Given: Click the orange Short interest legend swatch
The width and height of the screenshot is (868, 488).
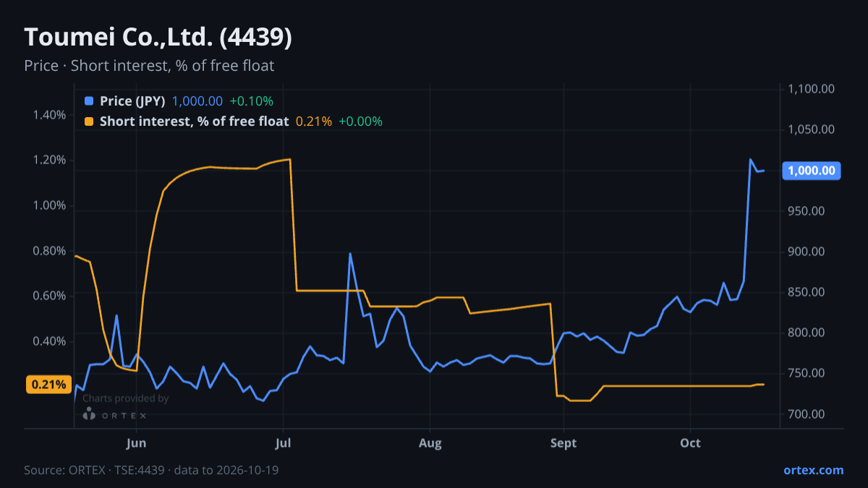Looking at the screenshot, I should pos(89,121).
